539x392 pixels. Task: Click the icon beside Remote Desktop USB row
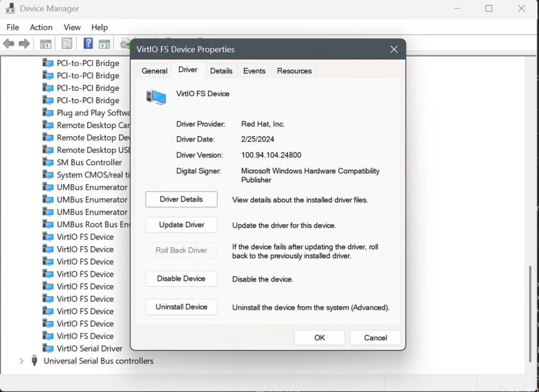[48, 150]
